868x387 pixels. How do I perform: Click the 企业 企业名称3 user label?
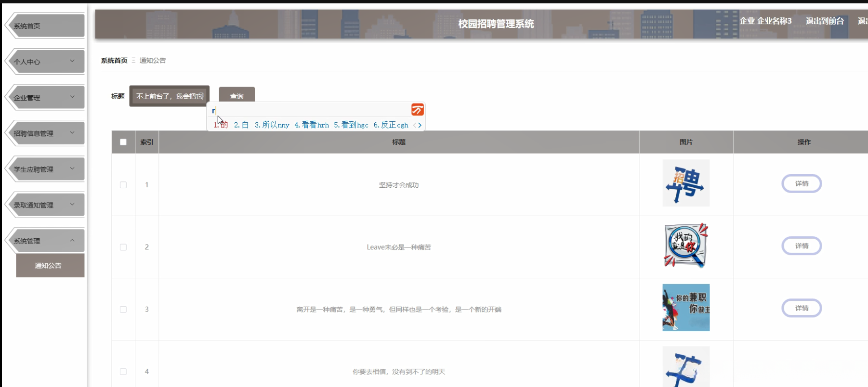click(765, 21)
